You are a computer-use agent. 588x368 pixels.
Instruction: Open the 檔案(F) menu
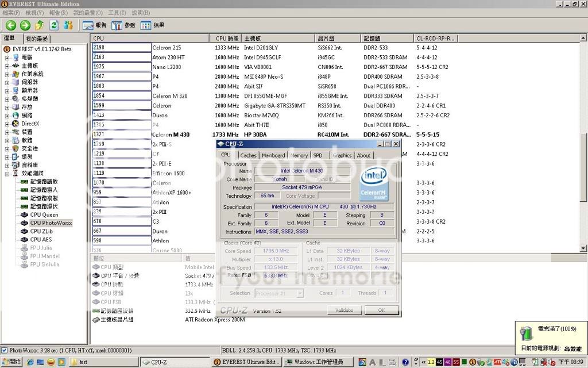11,13
